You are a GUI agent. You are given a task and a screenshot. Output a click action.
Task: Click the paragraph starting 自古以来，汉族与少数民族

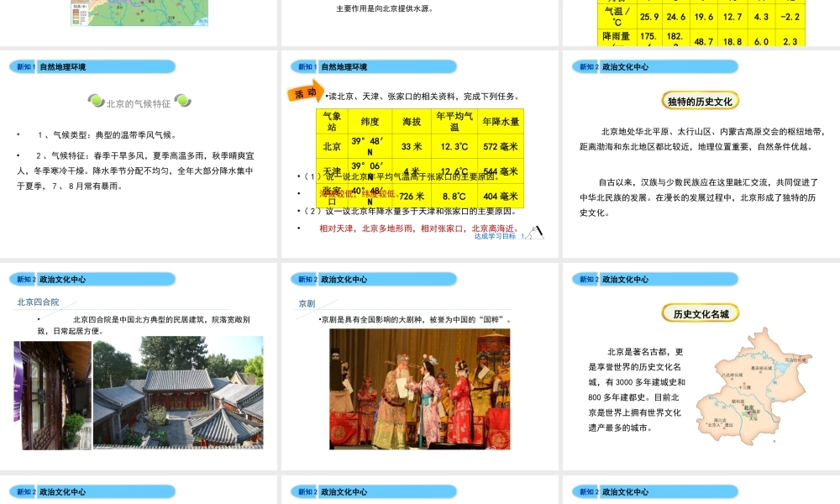[x=699, y=197]
